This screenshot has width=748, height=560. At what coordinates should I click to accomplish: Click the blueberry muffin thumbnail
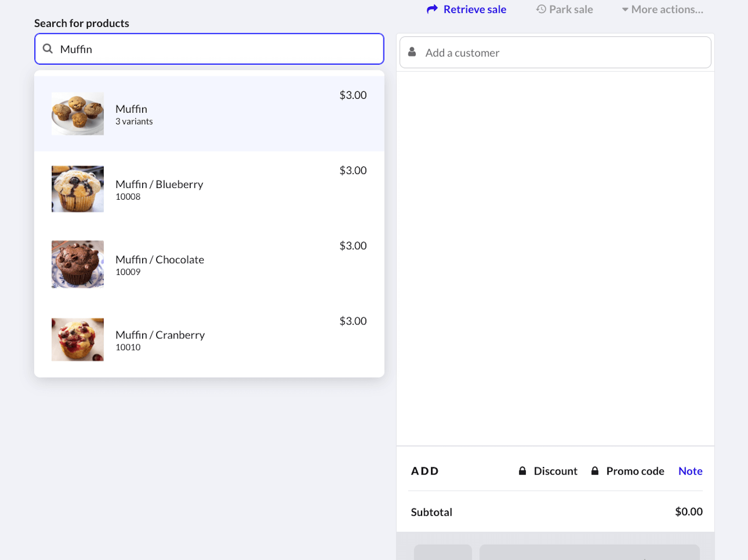coord(77,189)
